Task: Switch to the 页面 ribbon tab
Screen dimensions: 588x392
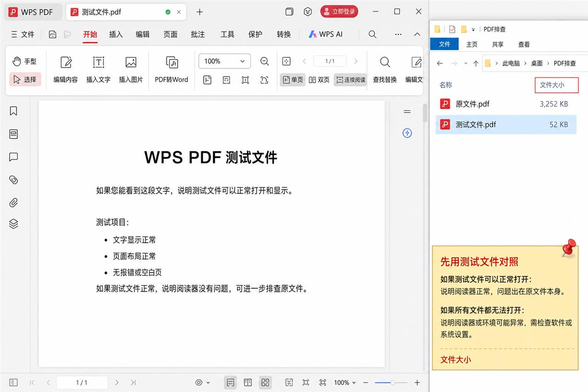Action: (170, 34)
